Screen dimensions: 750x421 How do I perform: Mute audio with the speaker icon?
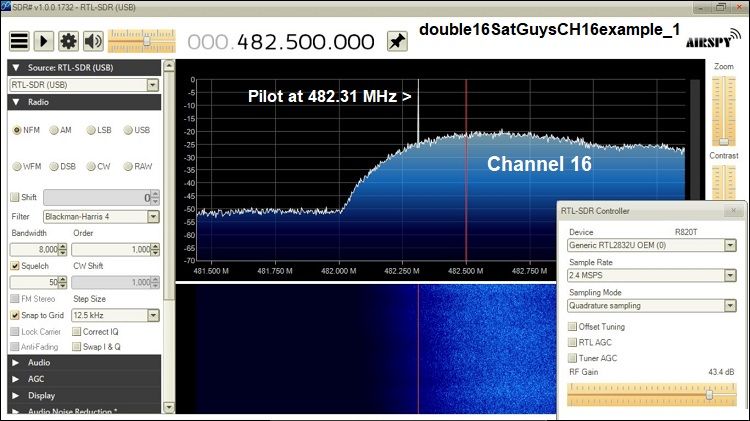click(x=93, y=41)
